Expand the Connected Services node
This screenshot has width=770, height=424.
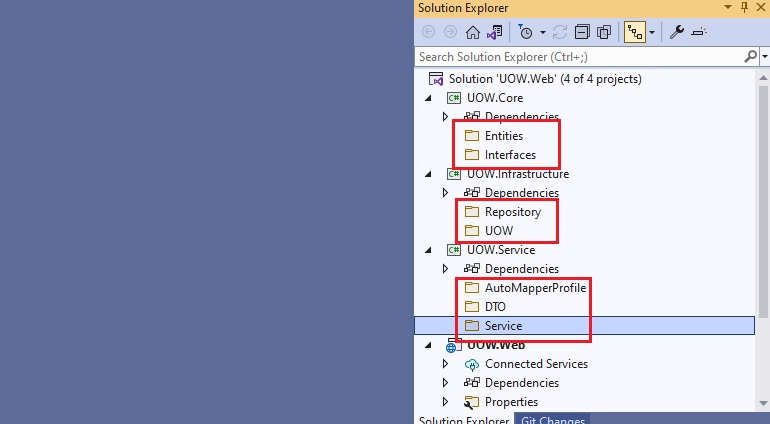pyautogui.click(x=445, y=364)
